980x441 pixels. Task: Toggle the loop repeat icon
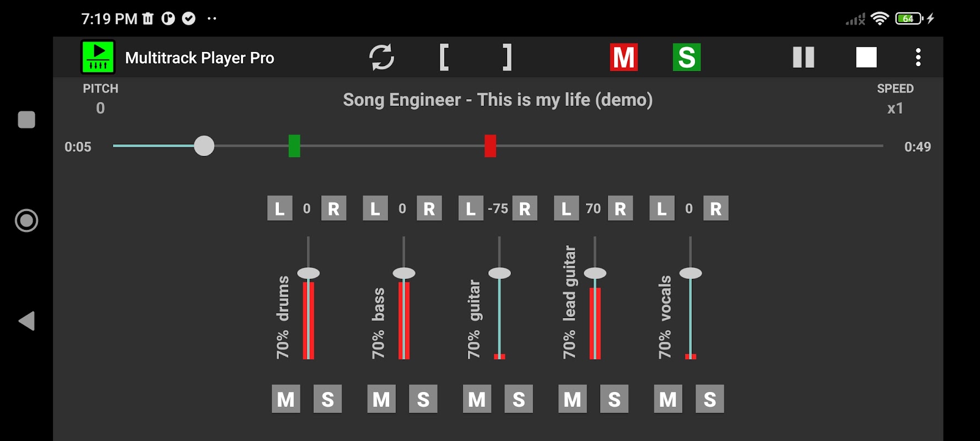click(381, 57)
